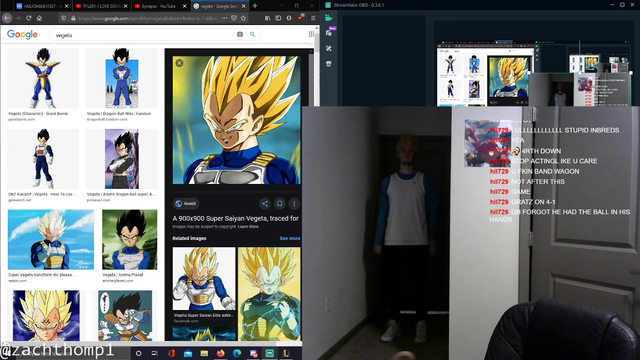Open a new Firefox tab
Image resolution: width=640 pixels, height=360 pixels.
click(255, 6)
